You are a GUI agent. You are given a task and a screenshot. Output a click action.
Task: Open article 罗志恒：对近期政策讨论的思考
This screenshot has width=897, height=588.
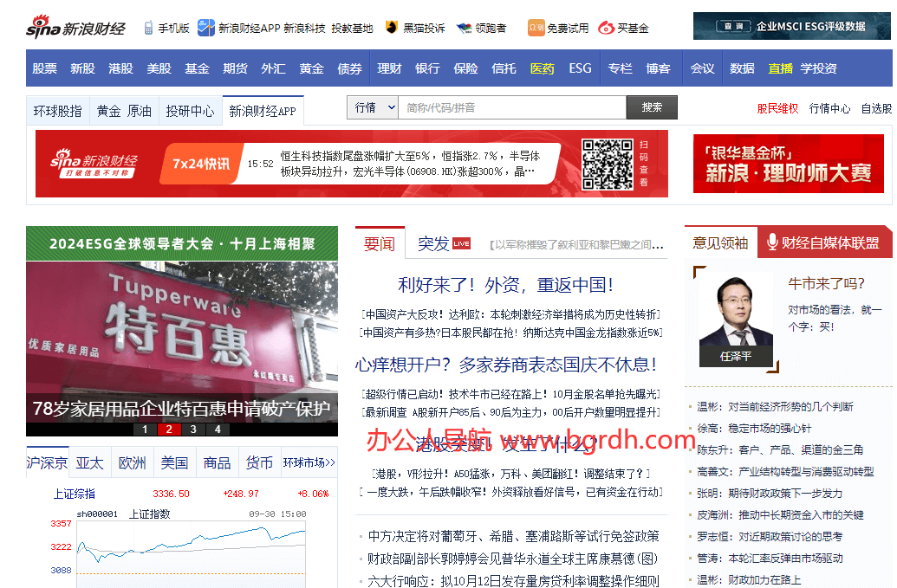click(770, 537)
